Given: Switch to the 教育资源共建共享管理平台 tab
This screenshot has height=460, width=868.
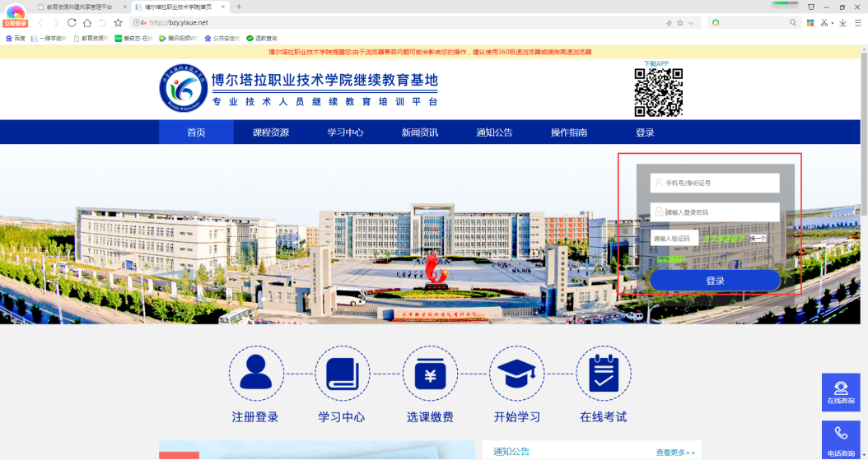Looking at the screenshot, I should coord(78,7).
